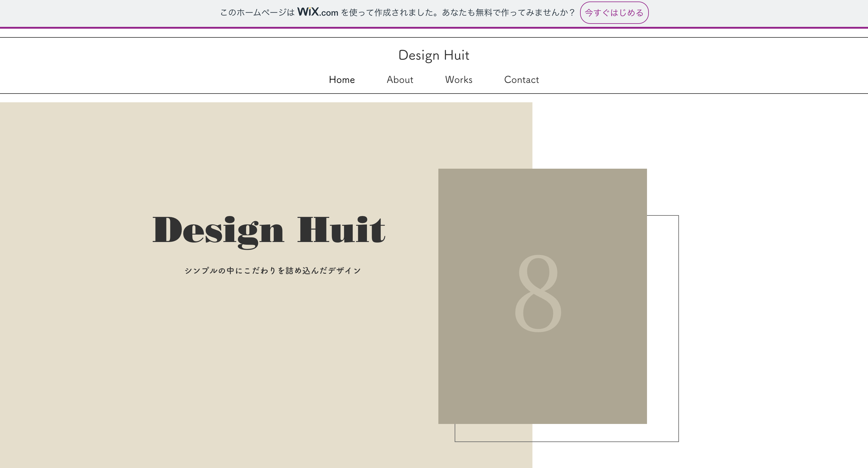This screenshot has width=868, height=468.
Task: Click the WiX.com logo in banner
Action: point(317,12)
